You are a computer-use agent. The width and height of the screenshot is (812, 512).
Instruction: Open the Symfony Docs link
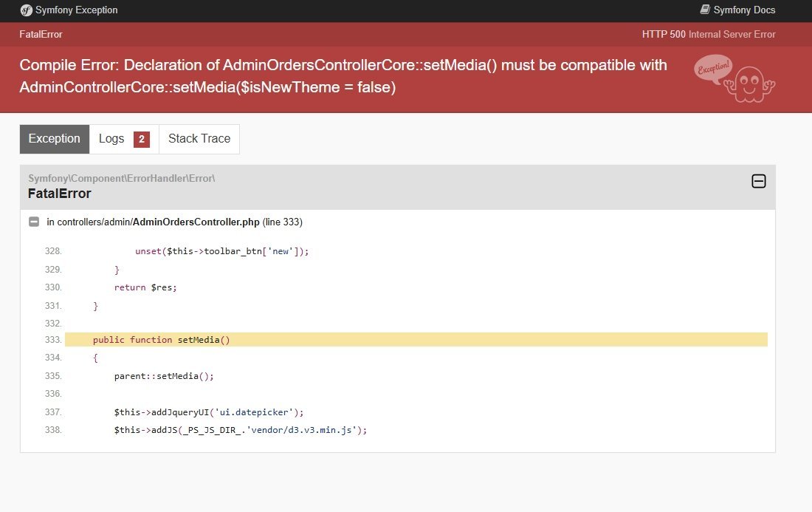744,10
